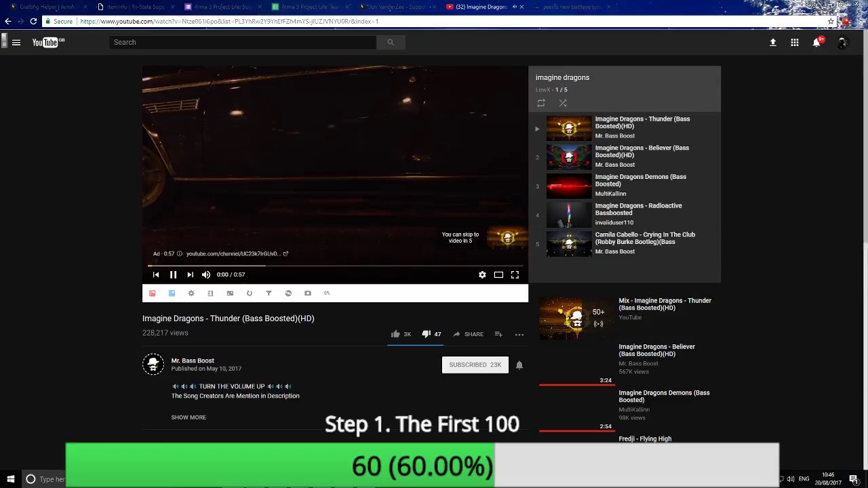Select Thunder (Bass Boosted) playlist entry
The image size is (868, 488).
[x=624, y=127]
